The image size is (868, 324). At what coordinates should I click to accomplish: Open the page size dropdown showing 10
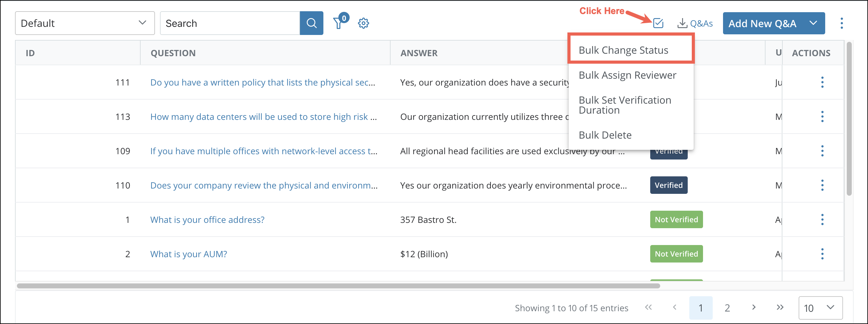[x=820, y=308]
